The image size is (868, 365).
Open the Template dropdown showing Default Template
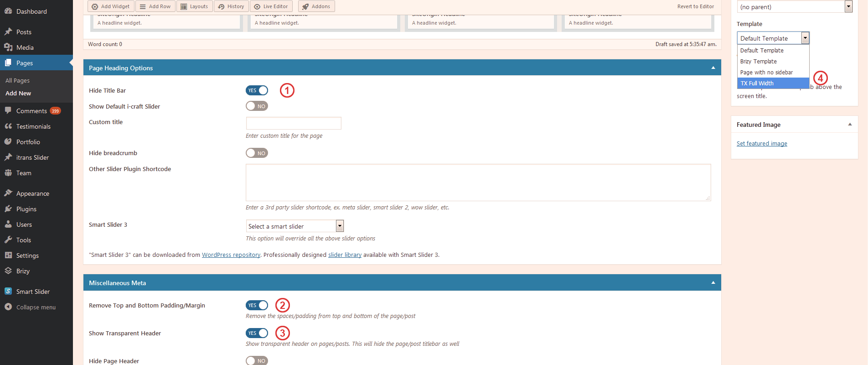[773, 38]
